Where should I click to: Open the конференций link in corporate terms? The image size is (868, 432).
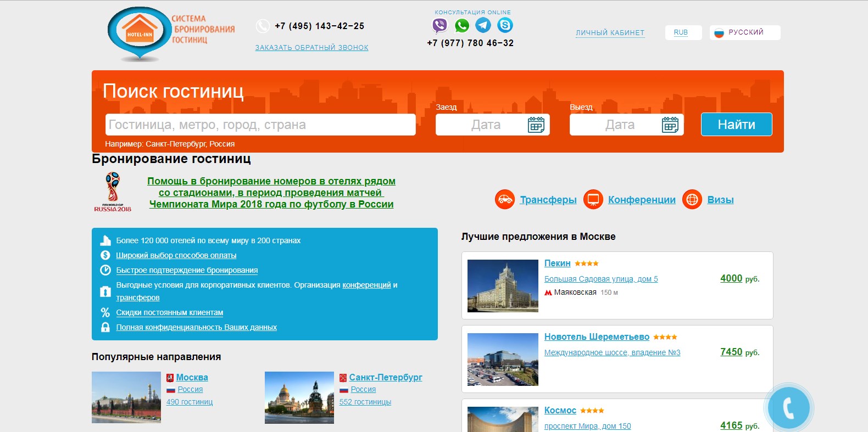click(366, 285)
